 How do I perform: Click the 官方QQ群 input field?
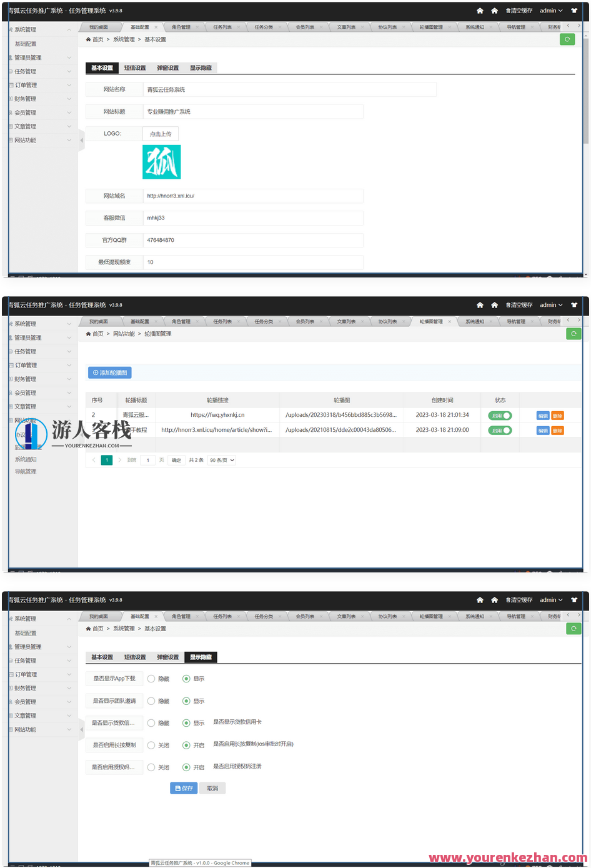point(250,240)
